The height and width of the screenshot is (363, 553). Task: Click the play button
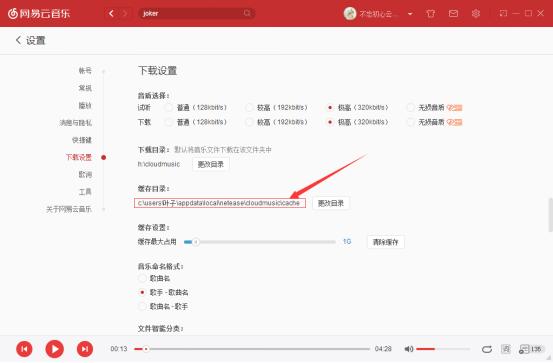55,349
